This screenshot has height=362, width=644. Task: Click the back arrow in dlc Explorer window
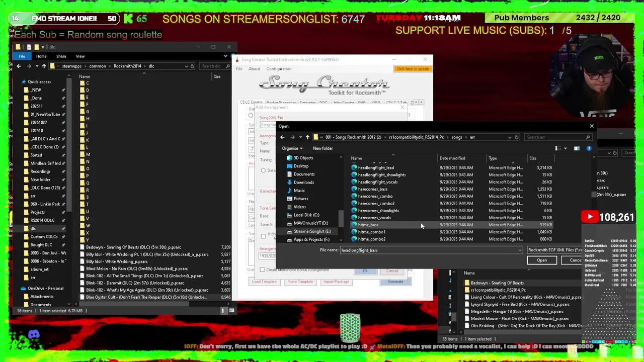(19, 66)
